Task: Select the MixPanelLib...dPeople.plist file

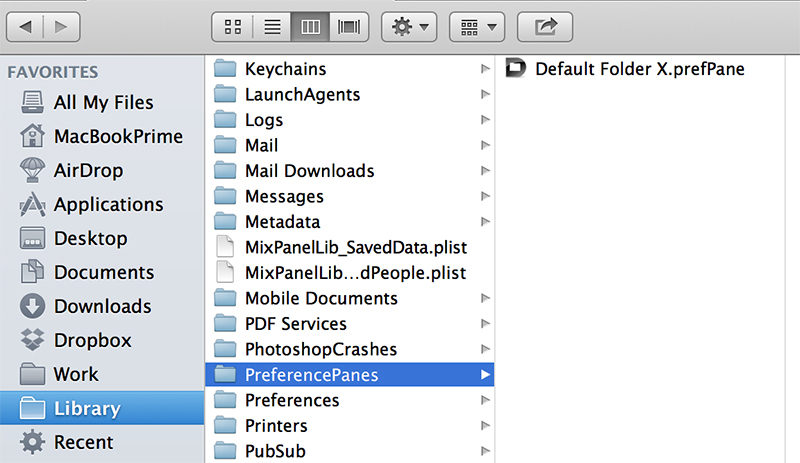Action: (349, 273)
